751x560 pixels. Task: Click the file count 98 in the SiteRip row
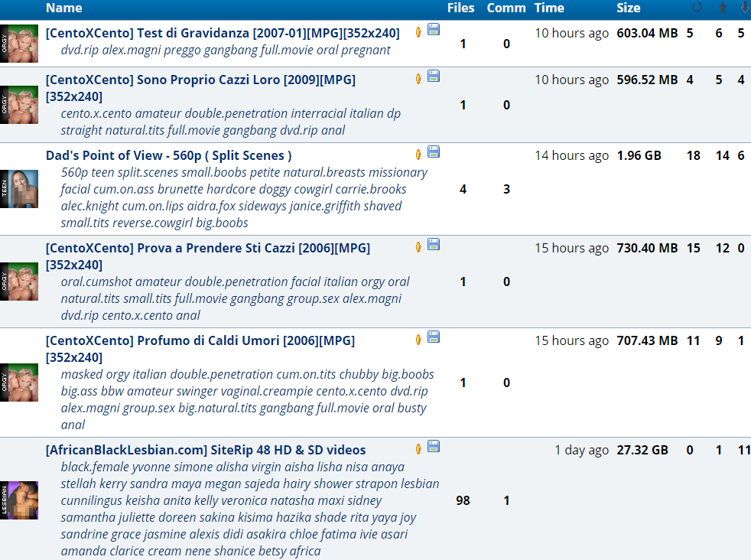pos(463,500)
